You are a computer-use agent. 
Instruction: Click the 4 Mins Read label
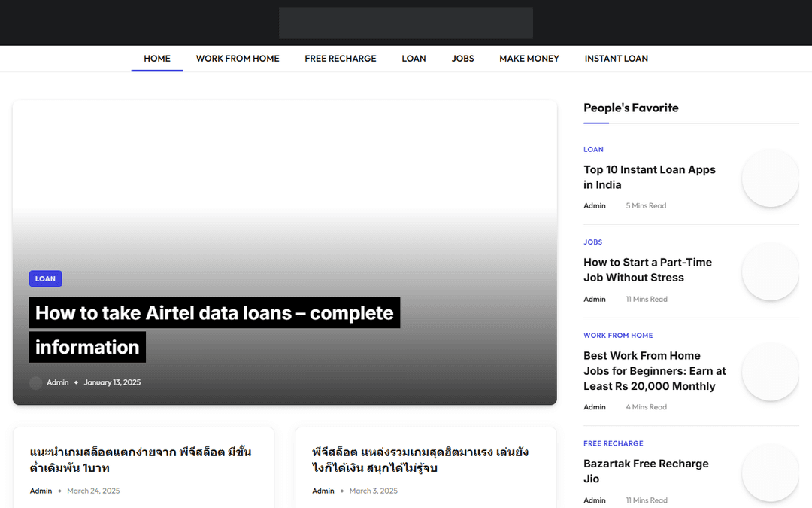[x=647, y=407]
